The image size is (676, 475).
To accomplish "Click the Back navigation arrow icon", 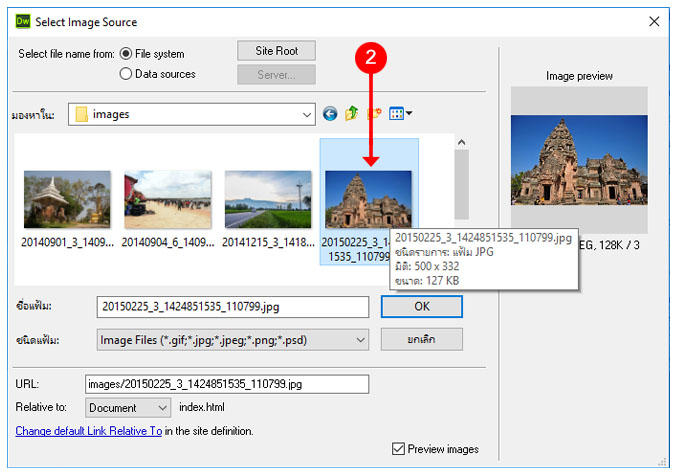I will [x=330, y=114].
